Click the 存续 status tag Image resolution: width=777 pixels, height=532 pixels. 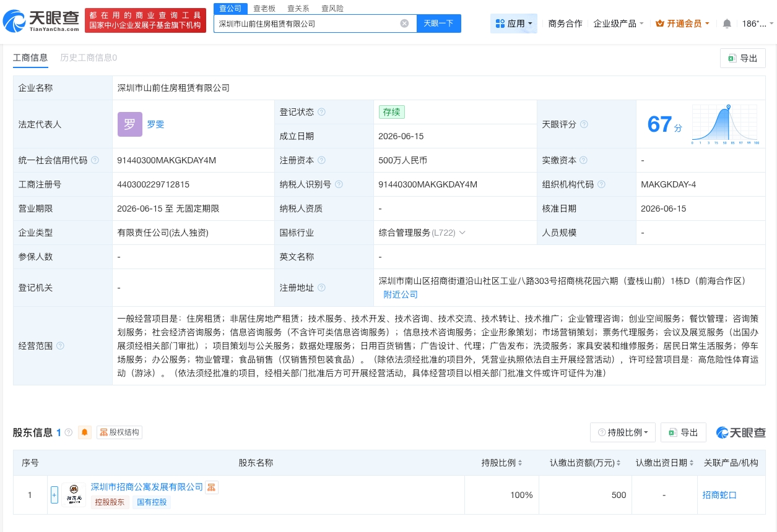(391, 113)
